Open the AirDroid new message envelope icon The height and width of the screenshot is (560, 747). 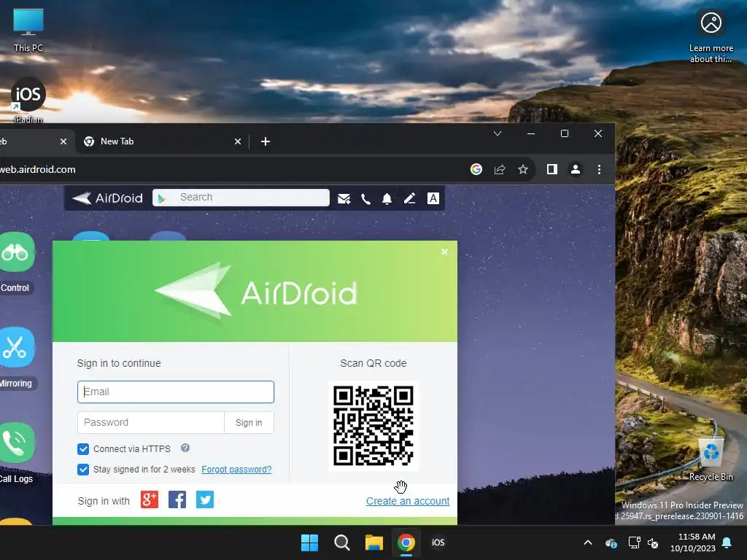(344, 198)
